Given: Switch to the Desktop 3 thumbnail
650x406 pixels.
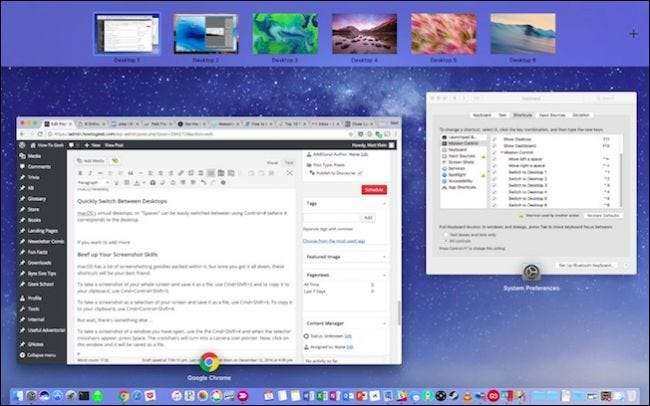Looking at the screenshot, I should (285, 34).
